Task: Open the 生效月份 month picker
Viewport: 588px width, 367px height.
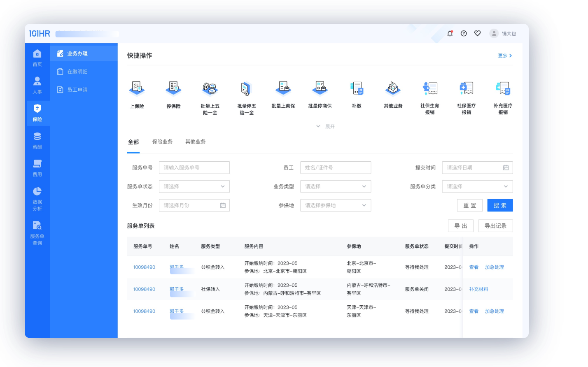Action: coord(194,205)
